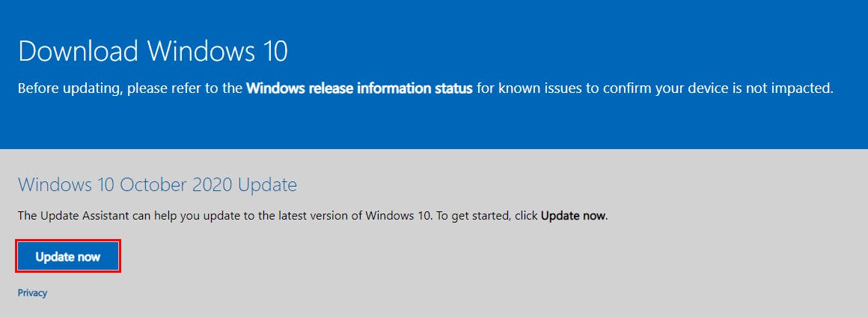This screenshot has height=317, width=868.
Task: Open Windows release information status link
Action: pos(359,88)
